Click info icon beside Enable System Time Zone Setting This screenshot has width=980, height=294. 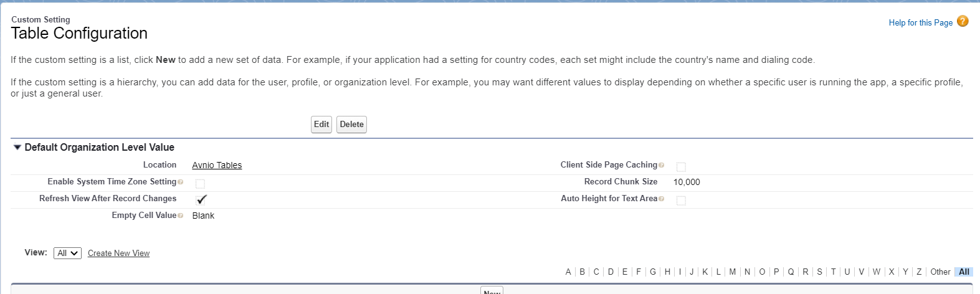tap(181, 182)
